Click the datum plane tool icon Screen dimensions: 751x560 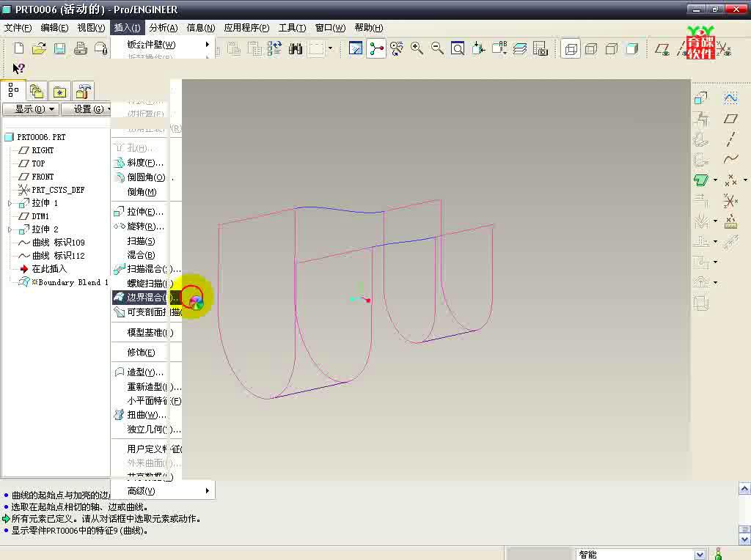pyautogui.click(x=730, y=119)
